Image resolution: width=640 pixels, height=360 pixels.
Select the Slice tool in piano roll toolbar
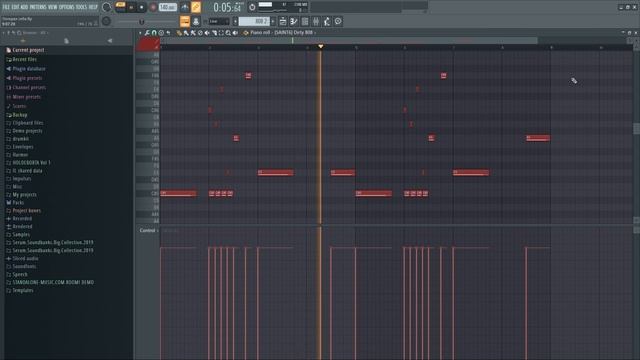click(x=214, y=33)
